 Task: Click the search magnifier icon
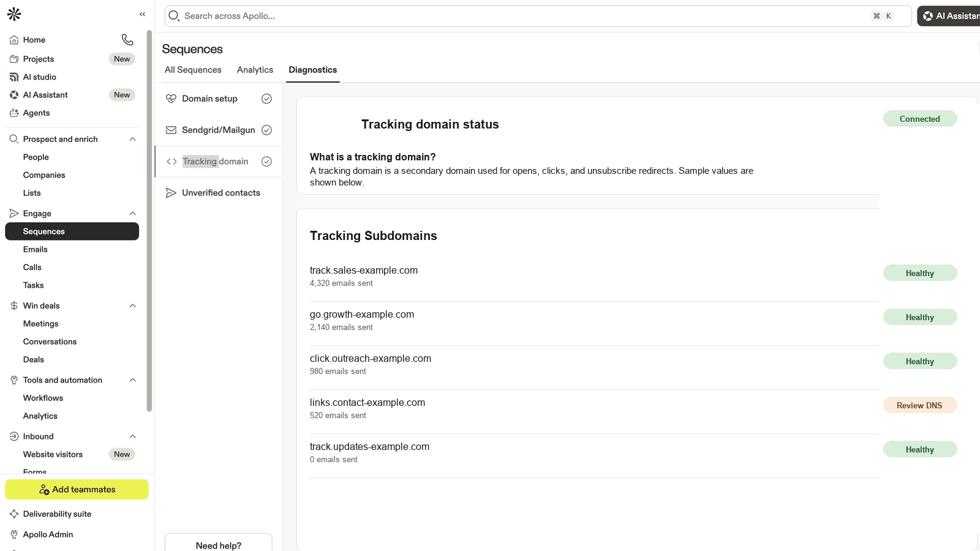174,16
